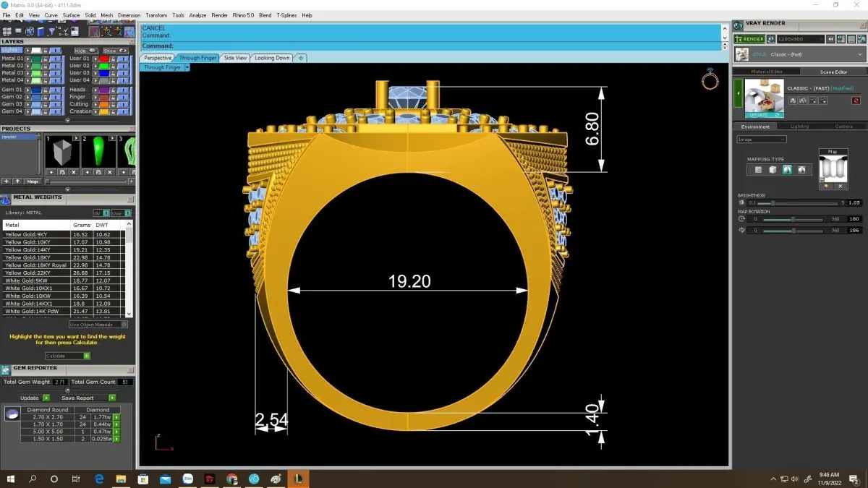Image resolution: width=868 pixels, height=488 pixels.
Task: Switch to the Looking Down viewport tab
Action: click(x=272, y=58)
